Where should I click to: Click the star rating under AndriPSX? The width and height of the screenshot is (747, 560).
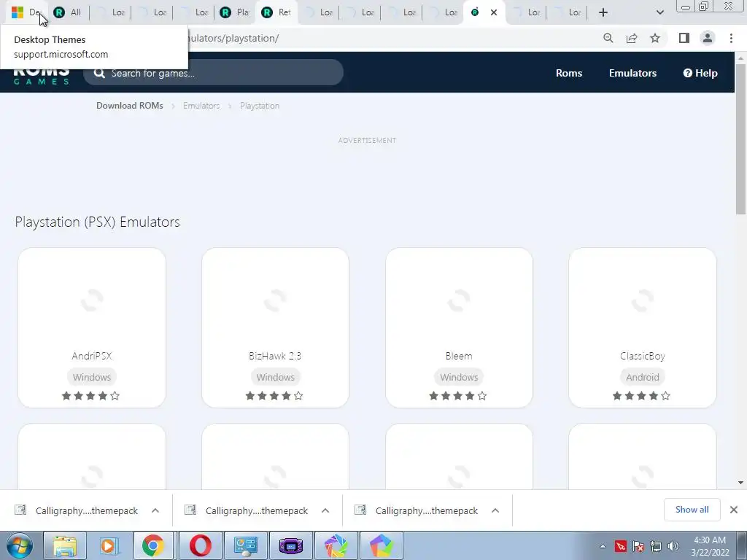click(x=90, y=396)
